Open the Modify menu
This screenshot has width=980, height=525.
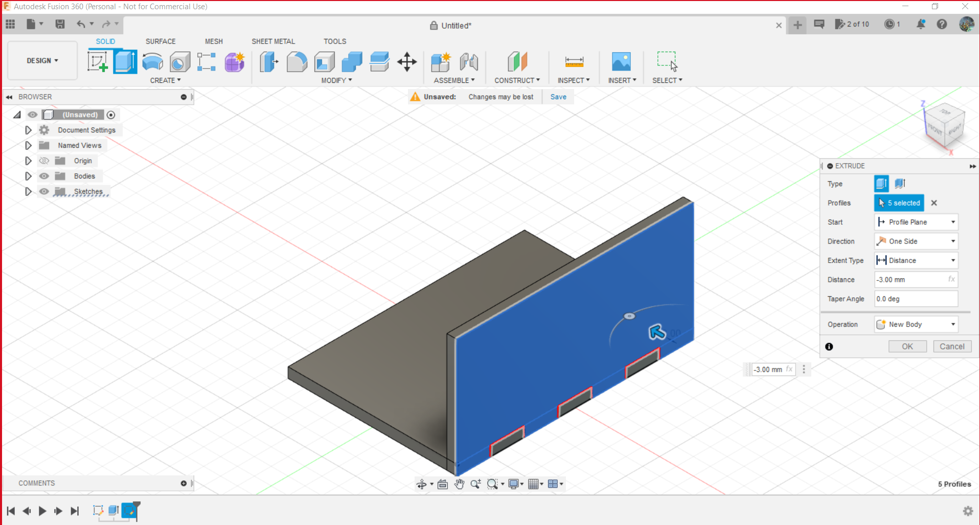[x=336, y=80]
